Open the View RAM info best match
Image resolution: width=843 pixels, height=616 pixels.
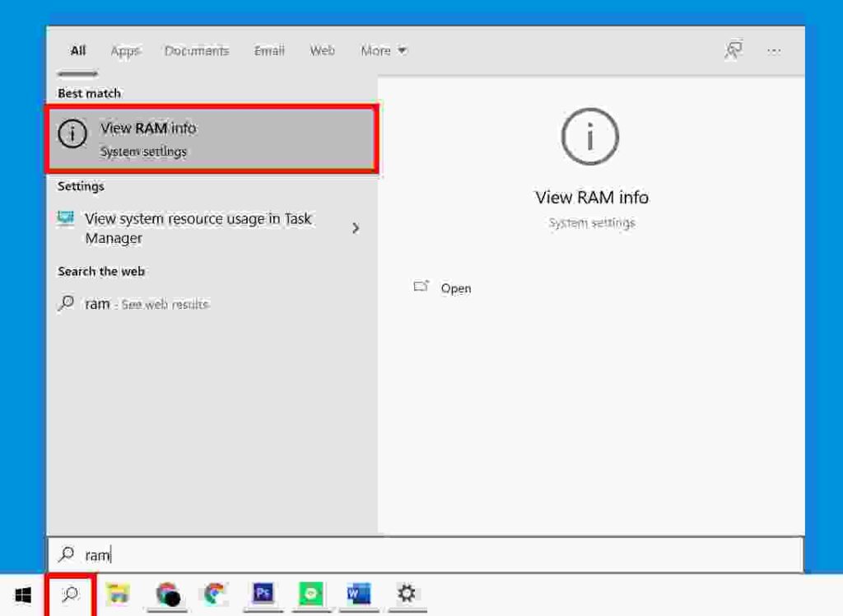click(x=212, y=139)
